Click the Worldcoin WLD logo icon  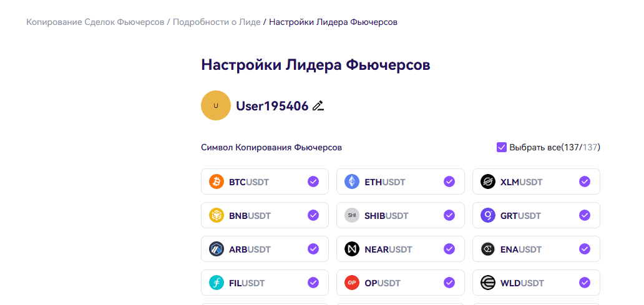tap(488, 283)
